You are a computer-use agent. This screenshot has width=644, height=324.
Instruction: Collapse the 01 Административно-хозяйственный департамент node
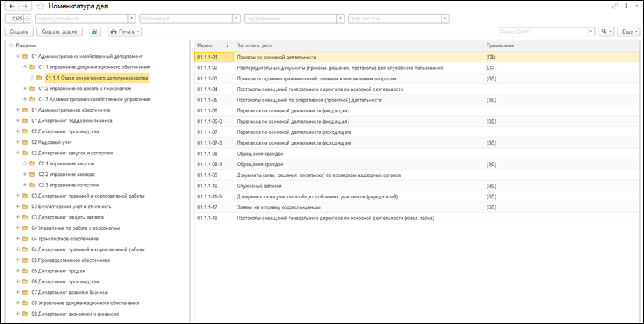pos(17,56)
